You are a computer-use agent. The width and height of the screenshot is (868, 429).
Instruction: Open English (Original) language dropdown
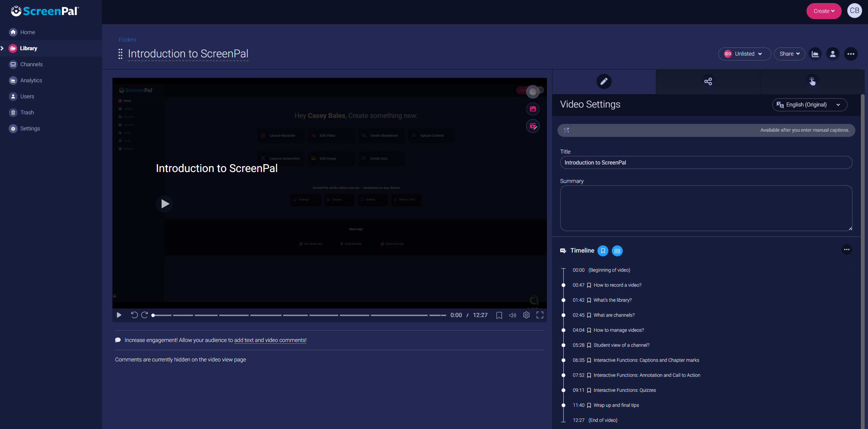810,105
